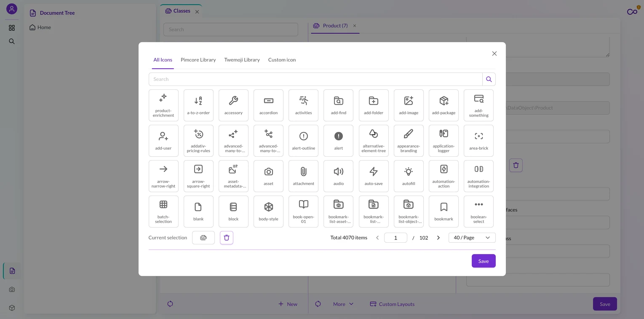
Task: Choose the accessory wrench icon
Action: [233, 105]
